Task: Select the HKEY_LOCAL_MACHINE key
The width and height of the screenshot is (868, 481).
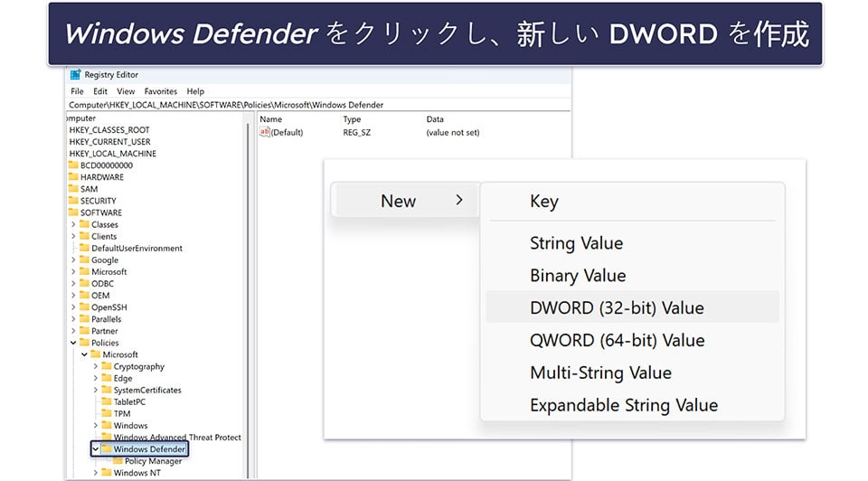Action: (112, 154)
